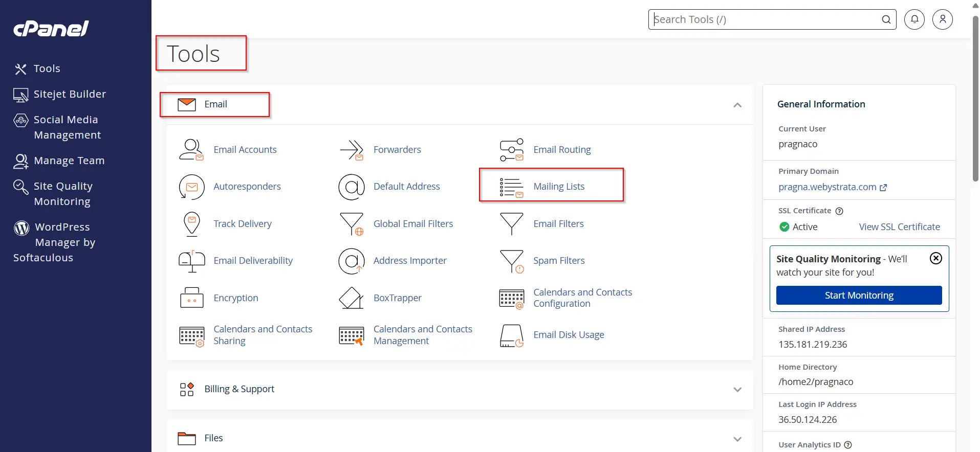Click the Mailing Lists link
The width and height of the screenshot is (980, 452).
point(559,187)
